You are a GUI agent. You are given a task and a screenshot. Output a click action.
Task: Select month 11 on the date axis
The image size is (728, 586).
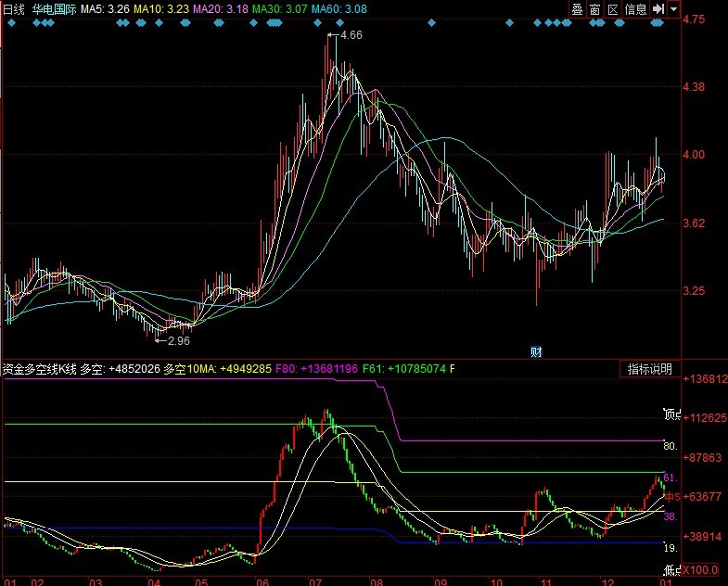545,582
